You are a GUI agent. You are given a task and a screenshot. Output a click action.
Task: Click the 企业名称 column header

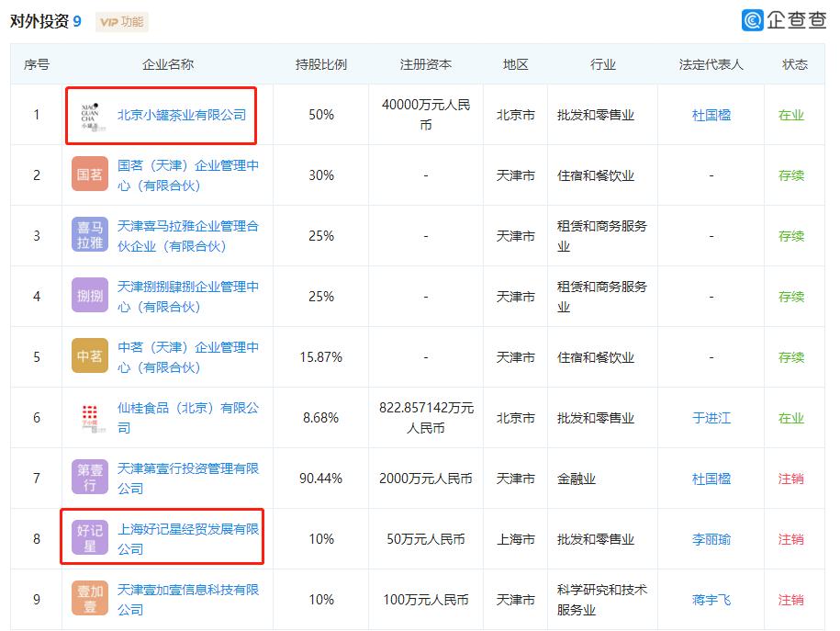pyautogui.click(x=168, y=64)
